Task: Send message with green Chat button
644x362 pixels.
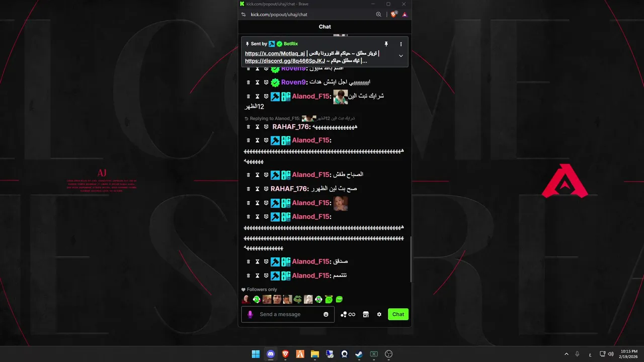Action: (x=398, y=314)
